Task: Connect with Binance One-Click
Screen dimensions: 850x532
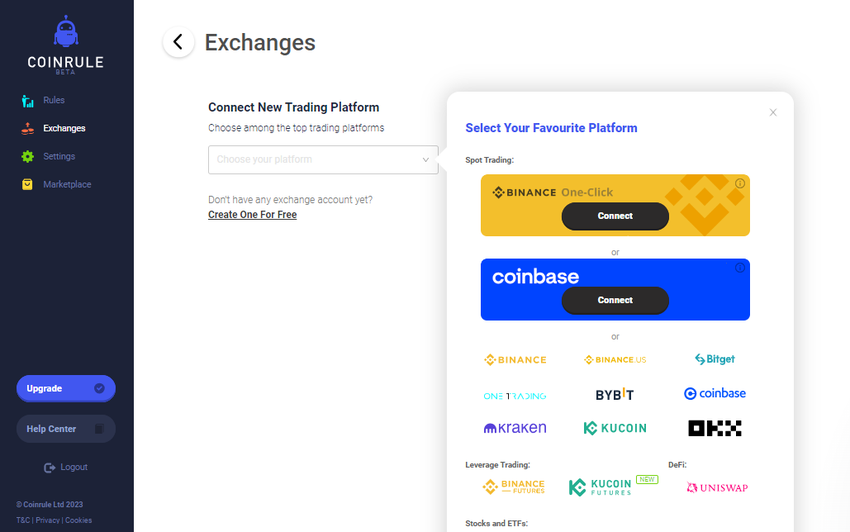Action: point(615,216)
